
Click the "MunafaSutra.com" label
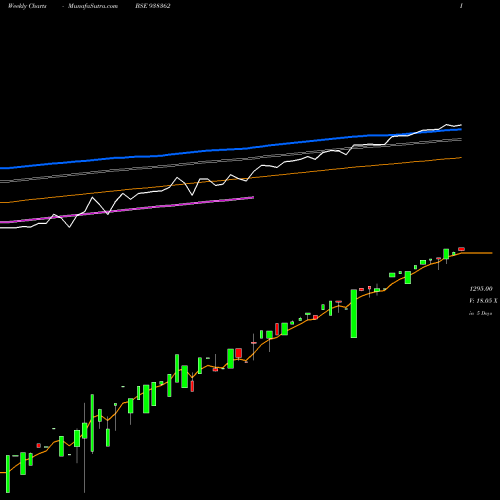pyautogui.click(x=93, y=6)
